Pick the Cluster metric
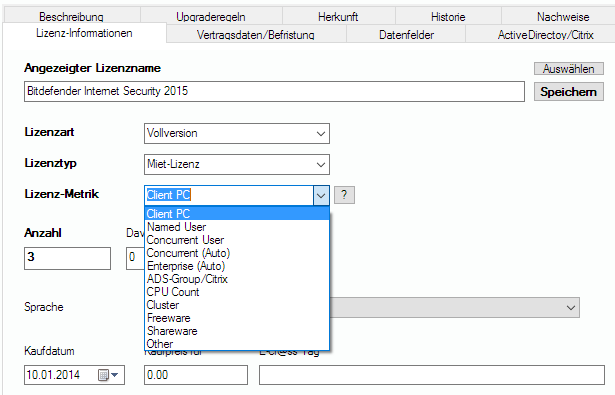The width and height of the screenshot is (615, 395). click(x=237, y=305)
